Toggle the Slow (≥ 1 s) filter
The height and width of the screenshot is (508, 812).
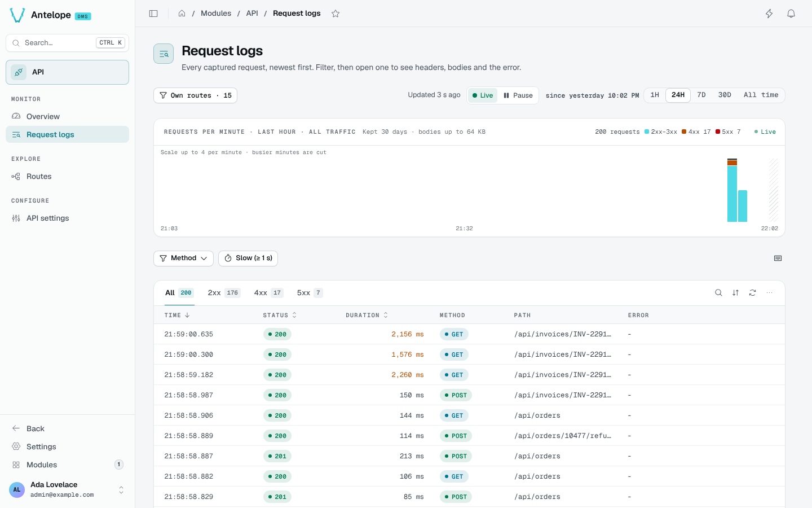pos(248,259)
